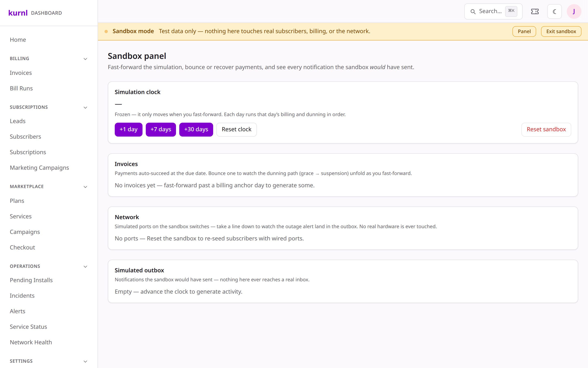Open Invoices in sidebar

(x=21, y=73)
